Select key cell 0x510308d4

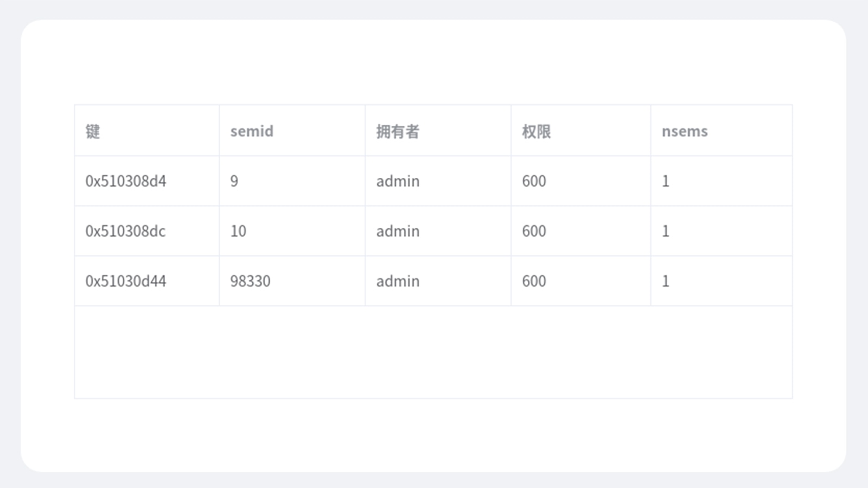click(126, 181)
